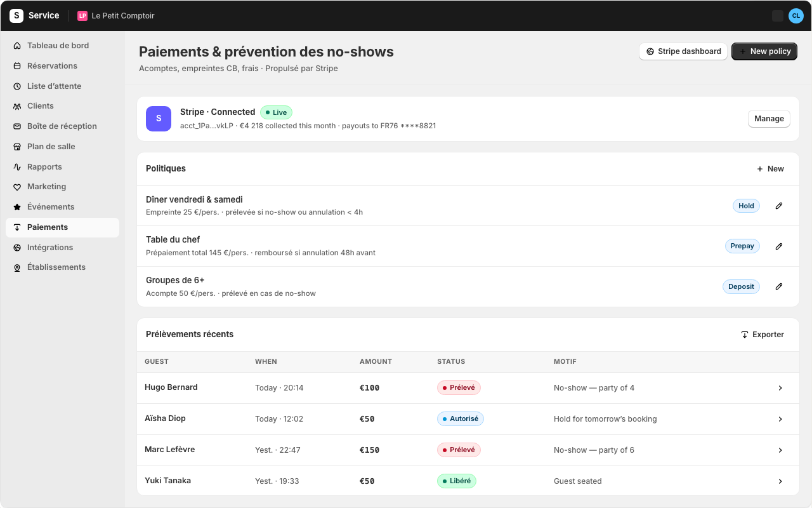
Task: Open the Rapports section
Action: [62, 167]
